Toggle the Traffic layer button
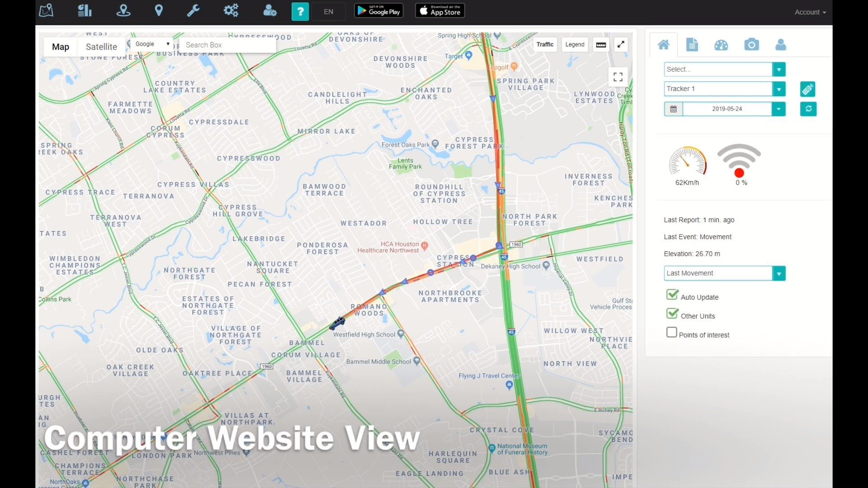The image size is (868, 488). [545, 44]
